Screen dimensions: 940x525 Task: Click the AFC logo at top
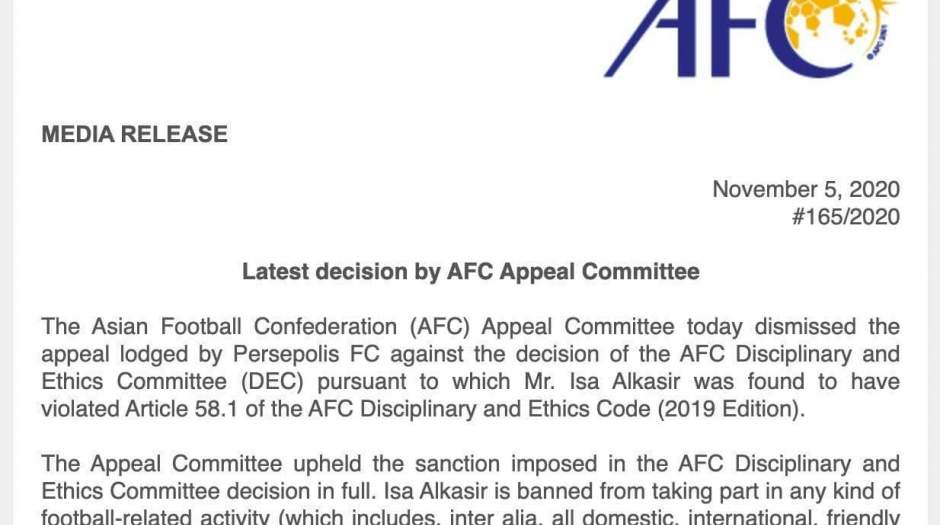click(749, 38)
